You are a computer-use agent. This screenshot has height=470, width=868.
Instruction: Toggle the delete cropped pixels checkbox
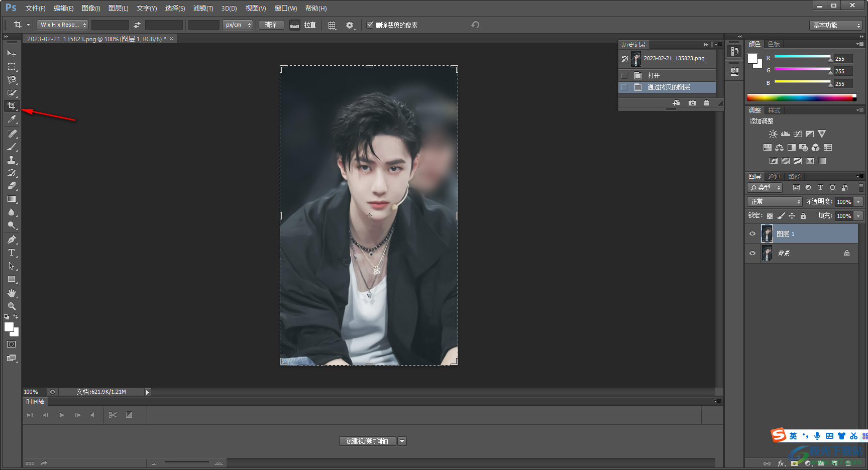[x=370, y=25]
